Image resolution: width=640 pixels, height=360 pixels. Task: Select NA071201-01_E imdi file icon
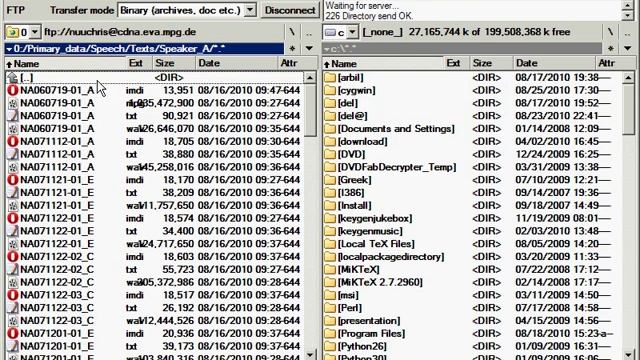(x=13, y=333)
